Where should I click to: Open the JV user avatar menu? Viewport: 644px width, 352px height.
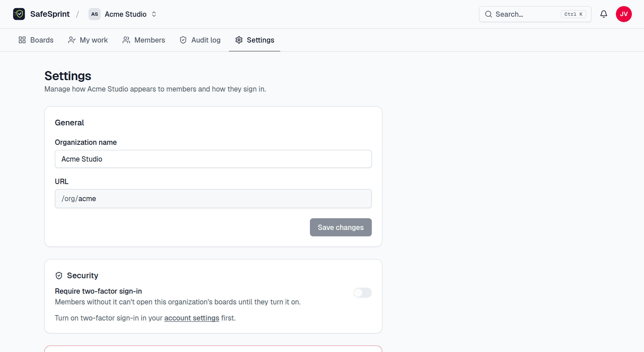[x=624, y=14]
